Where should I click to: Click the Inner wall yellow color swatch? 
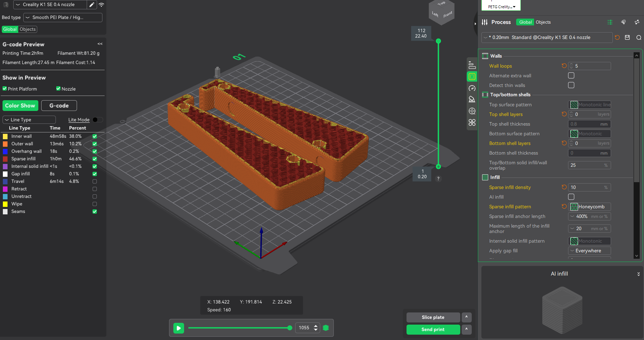tap(5, 136)
